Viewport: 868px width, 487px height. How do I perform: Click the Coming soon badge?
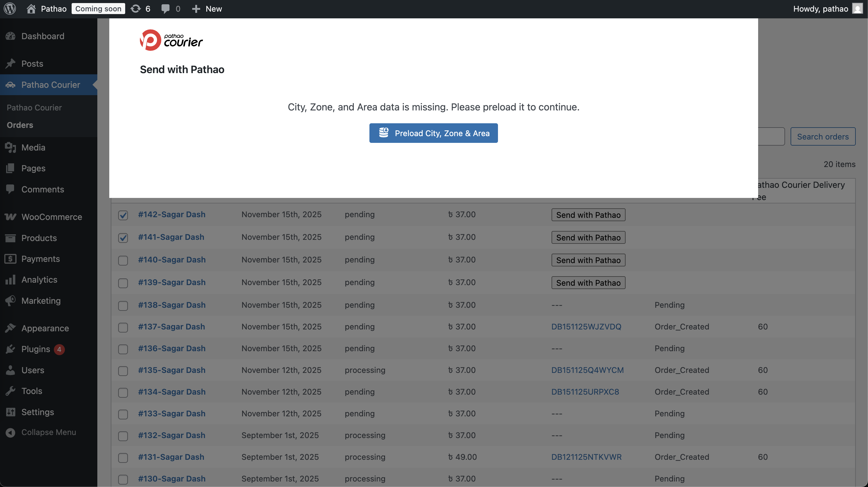tap(98, 9)
